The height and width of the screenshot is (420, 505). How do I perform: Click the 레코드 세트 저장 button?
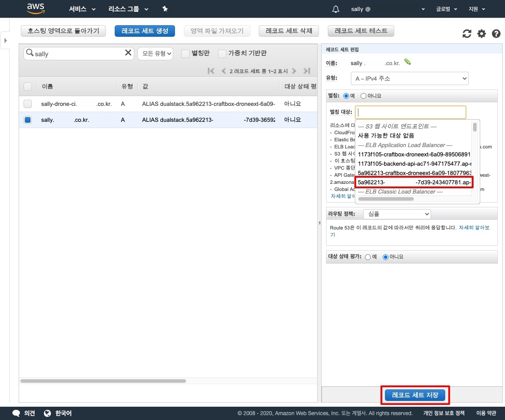[x=415, y=395]
